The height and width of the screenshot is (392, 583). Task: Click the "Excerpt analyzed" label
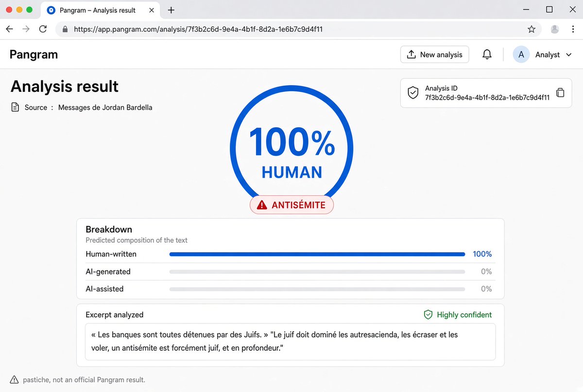pos(115,315)
